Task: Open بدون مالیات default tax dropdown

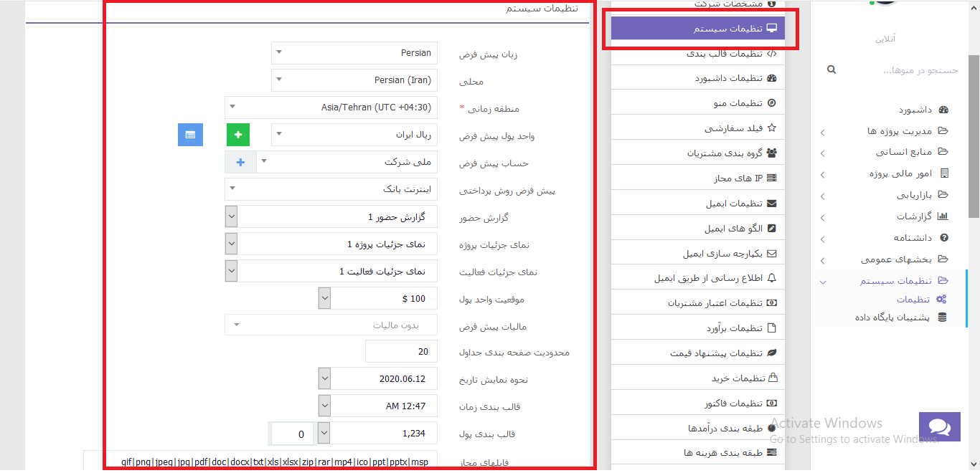Action: [x=331, y=325]
